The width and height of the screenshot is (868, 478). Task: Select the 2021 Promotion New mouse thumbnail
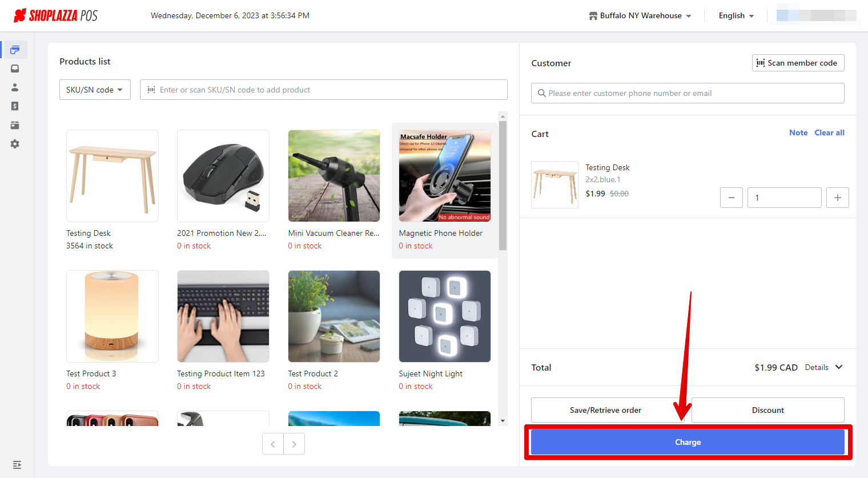click(223, 176)
